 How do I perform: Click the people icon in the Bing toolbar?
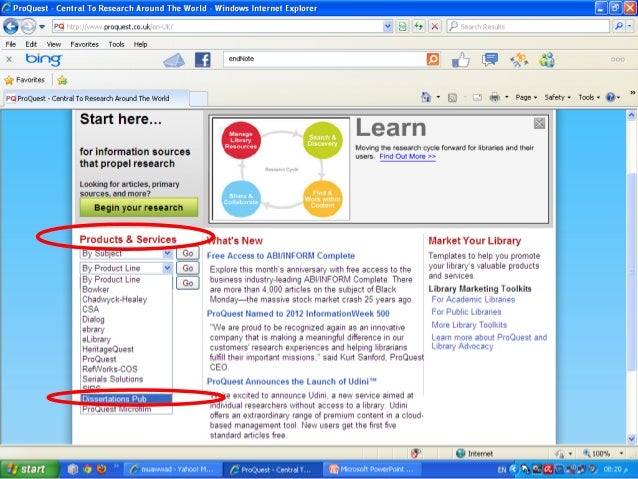point(547,60)
